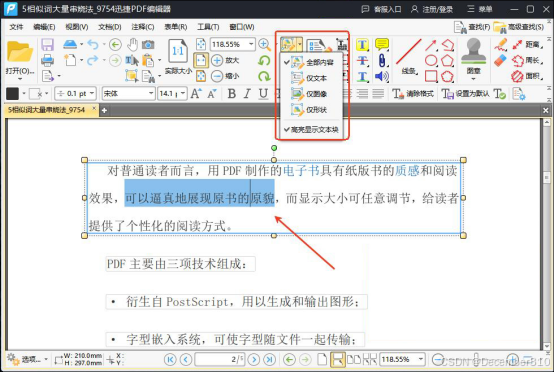Click the yellow sticky note comment icon
The image size is (554, 373).
382,44
